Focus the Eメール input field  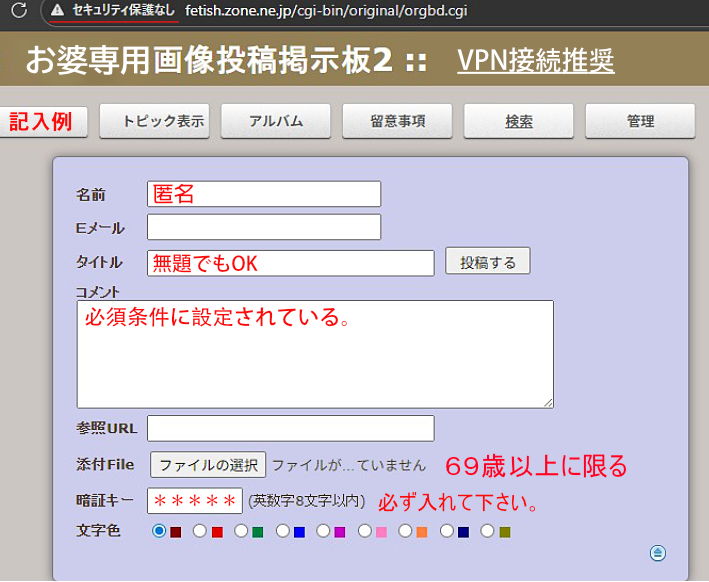click(264, 227)
